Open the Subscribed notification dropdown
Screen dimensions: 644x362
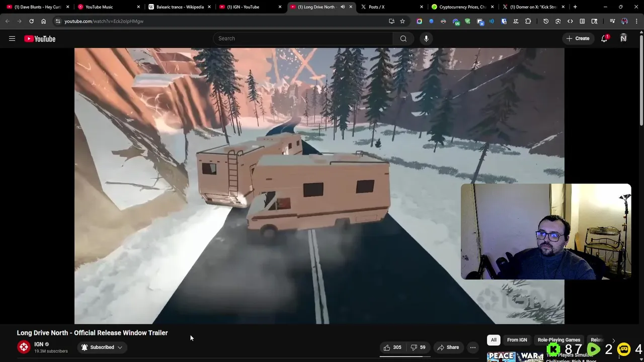(102, 347)
